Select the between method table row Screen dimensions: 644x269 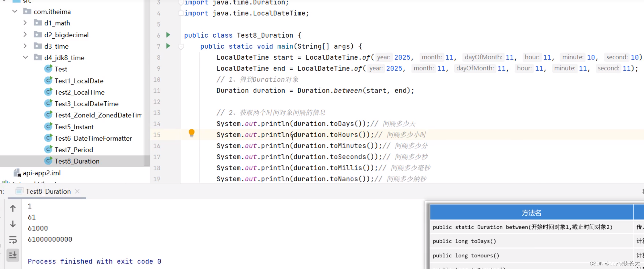531,227
